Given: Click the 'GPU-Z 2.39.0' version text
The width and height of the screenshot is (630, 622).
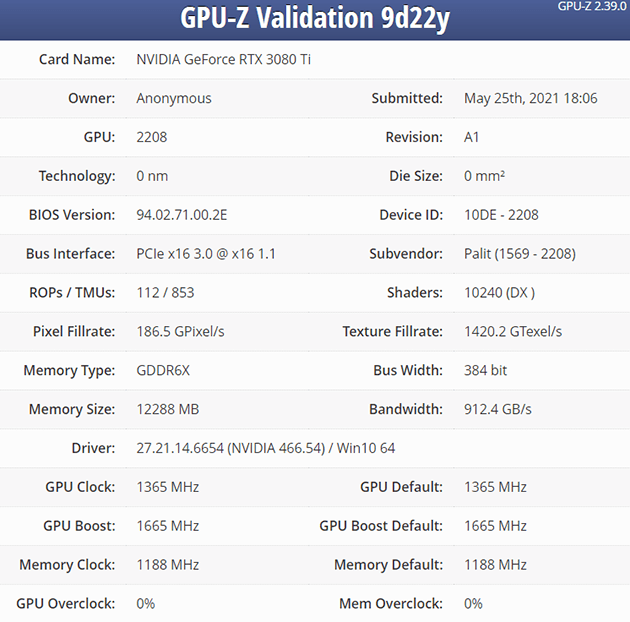Looking at the screenshot, I should (x=592, y=6).
